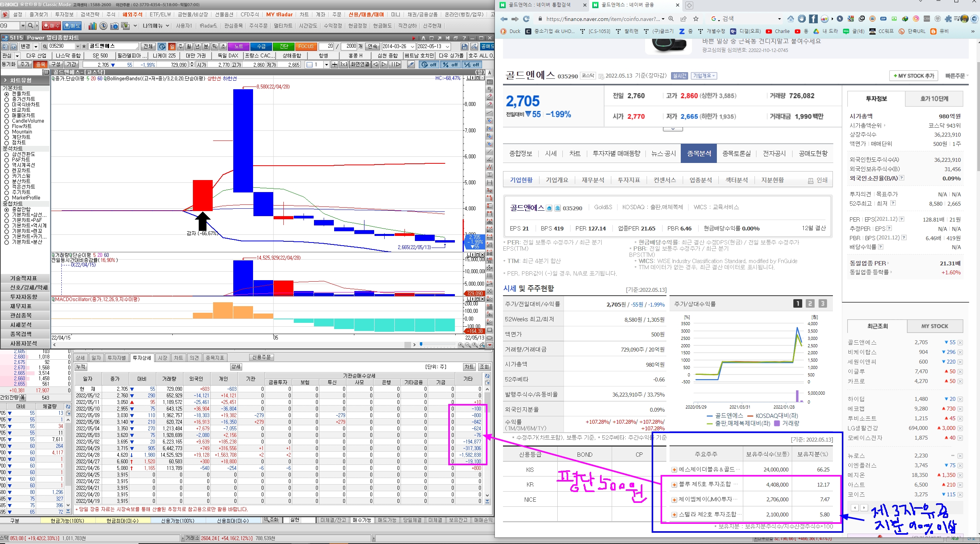Click the purple 노트 button
980x544 pixels.
pyautogui.click(x=239, y=46)
